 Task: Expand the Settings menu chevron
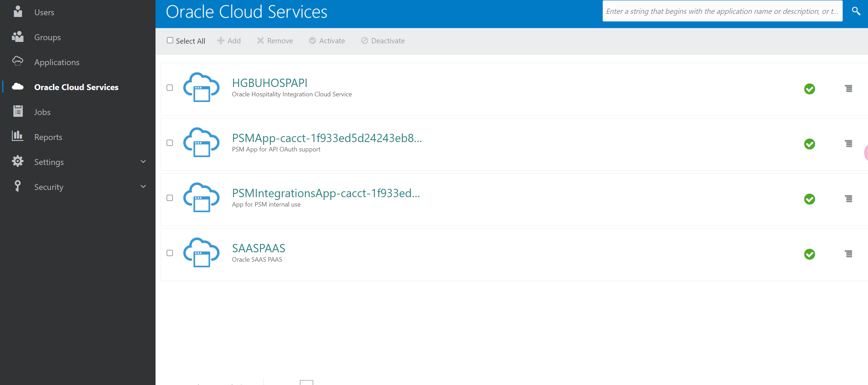coord(143,161)
